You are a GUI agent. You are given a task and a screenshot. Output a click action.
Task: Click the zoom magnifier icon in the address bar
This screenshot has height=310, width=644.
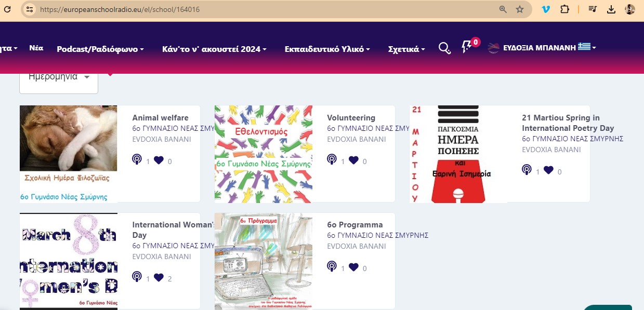coord(503,9)
